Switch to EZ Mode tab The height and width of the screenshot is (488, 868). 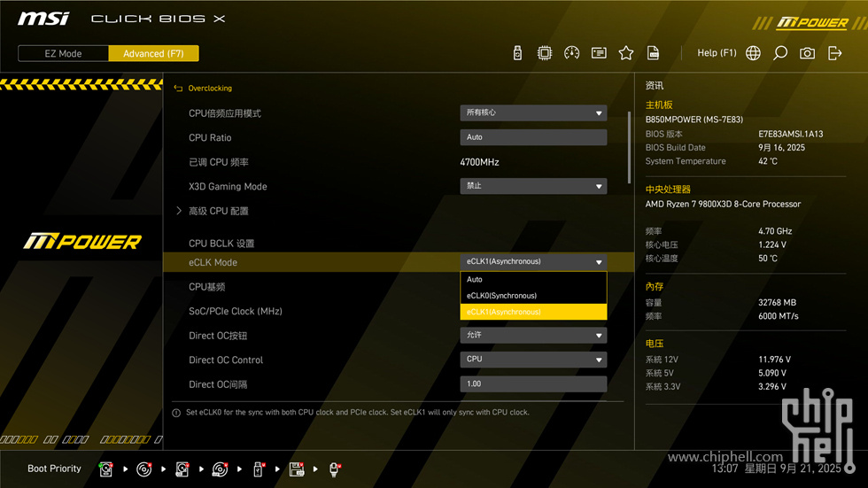coord(63,54)
